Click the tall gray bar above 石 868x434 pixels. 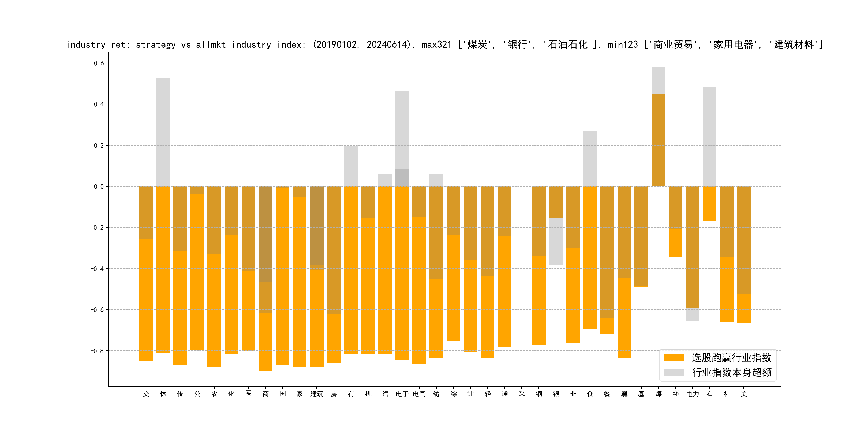709,136
